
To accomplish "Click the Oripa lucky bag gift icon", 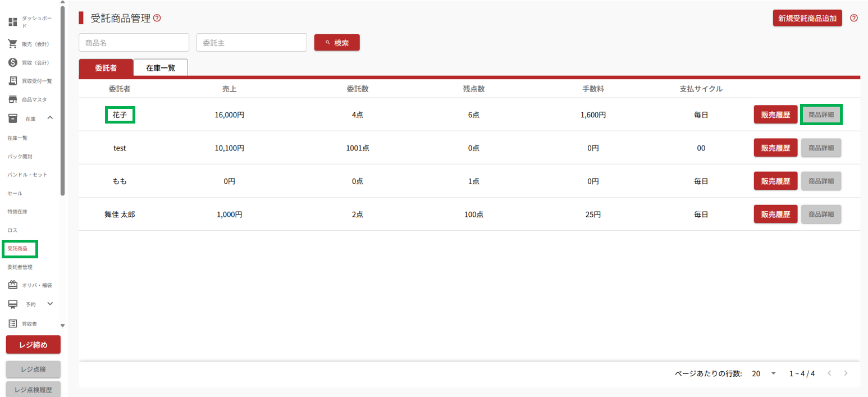I will coord(12,285).
